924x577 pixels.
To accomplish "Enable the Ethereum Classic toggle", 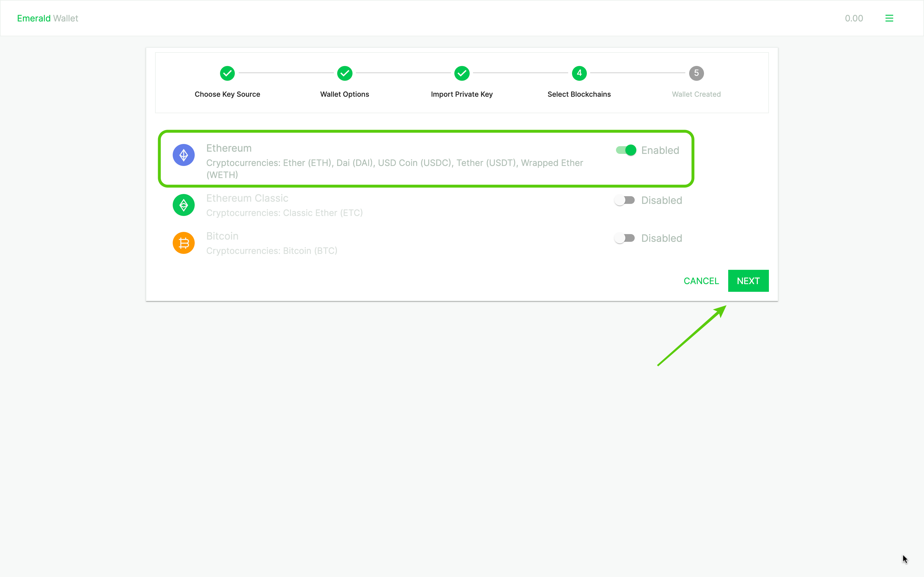I will pyautogui.click(x=624, y=200).
